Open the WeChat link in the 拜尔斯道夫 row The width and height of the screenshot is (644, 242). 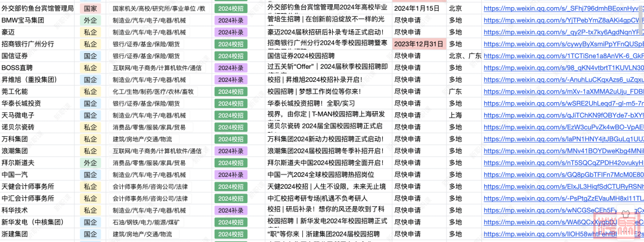tap(563, 163)
